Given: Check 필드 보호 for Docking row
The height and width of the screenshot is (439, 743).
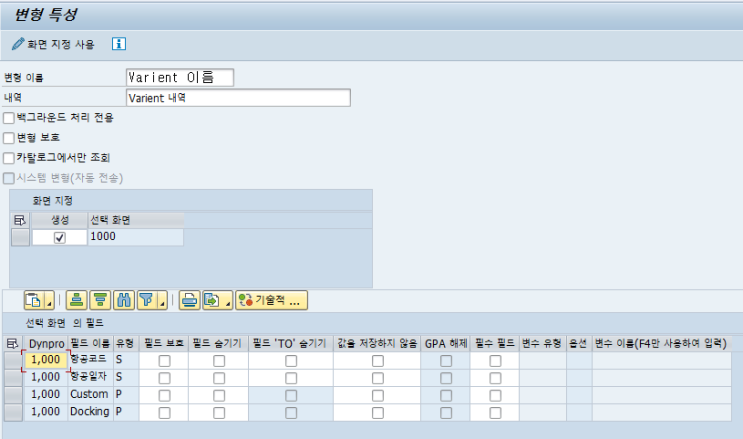Looking at the screenshot, I should pyautogui.click(x=164, y=413).
